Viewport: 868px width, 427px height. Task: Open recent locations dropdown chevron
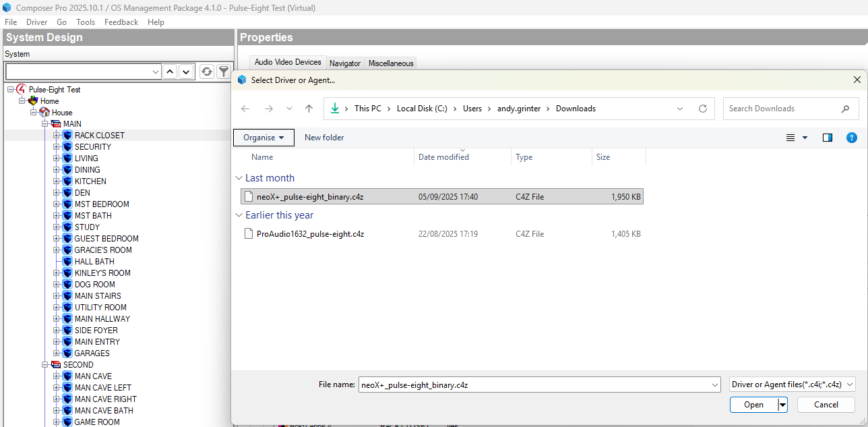click(289, 109)
